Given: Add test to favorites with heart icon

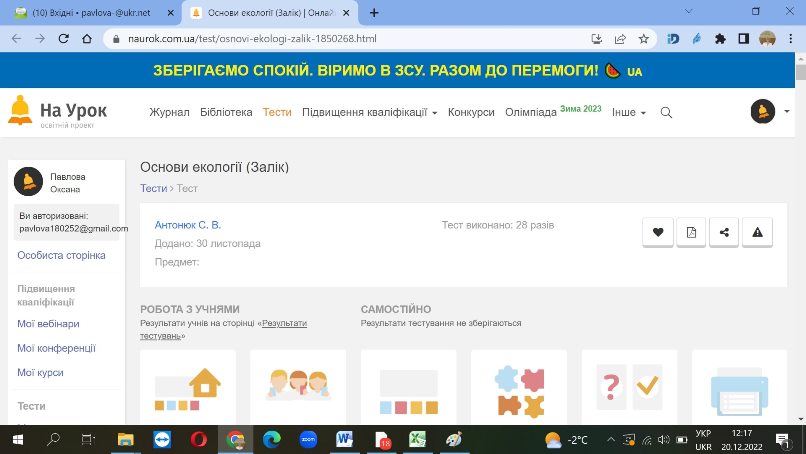Looking at the screenshot, I should (658, 232).
